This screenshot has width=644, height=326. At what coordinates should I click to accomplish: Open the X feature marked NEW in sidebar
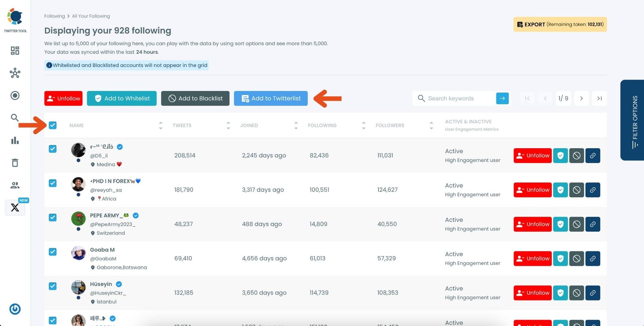pos(15,207)
